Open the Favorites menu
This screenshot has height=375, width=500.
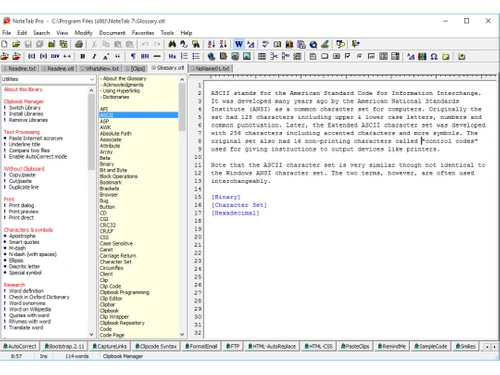143,33
